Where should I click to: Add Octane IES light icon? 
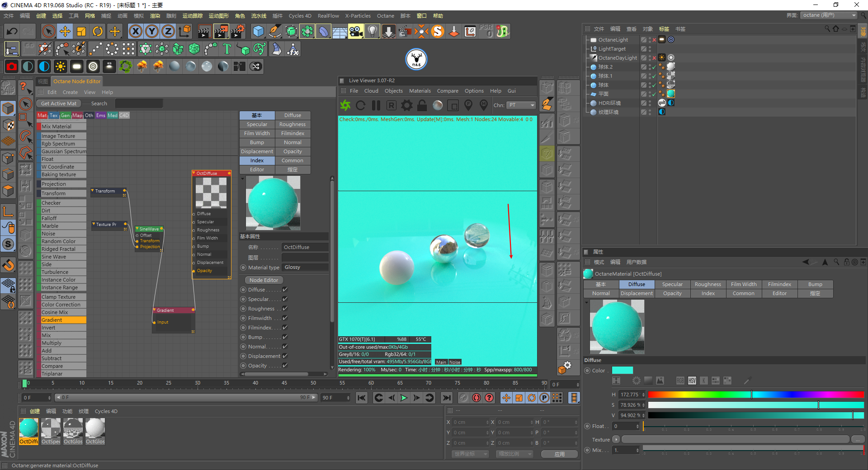109,66
